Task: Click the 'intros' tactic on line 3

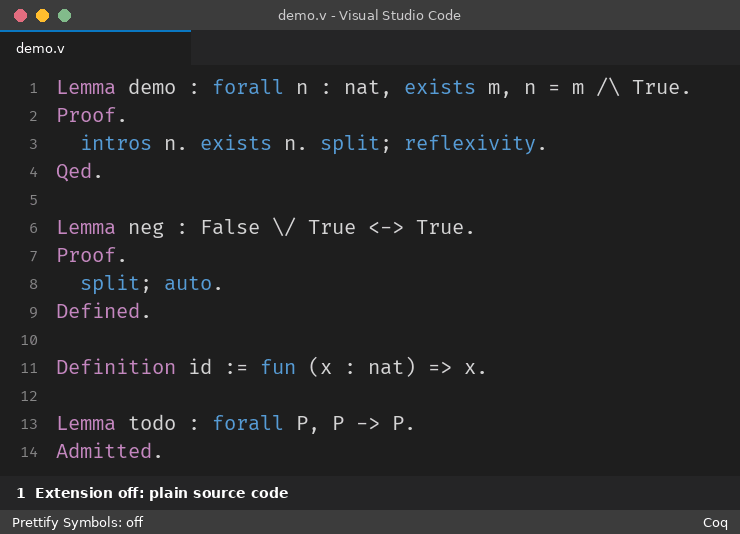Action: click(116, 143)
